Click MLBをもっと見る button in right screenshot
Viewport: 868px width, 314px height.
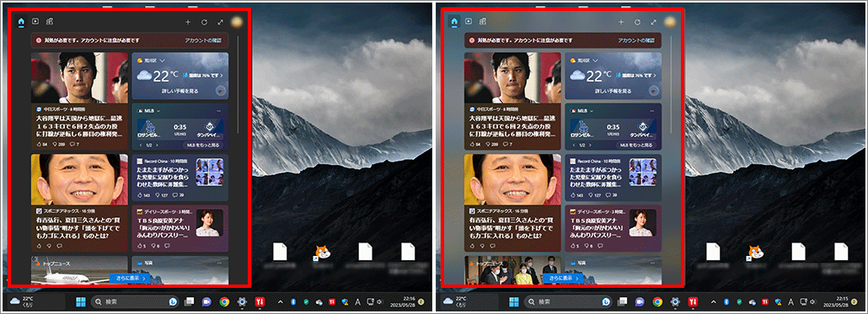[636, 145]
